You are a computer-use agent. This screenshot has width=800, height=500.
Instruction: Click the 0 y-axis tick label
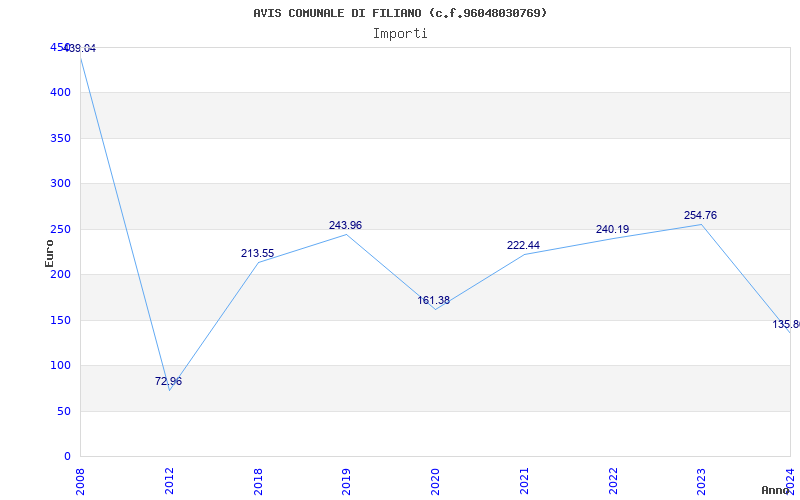tap(67, 456)
